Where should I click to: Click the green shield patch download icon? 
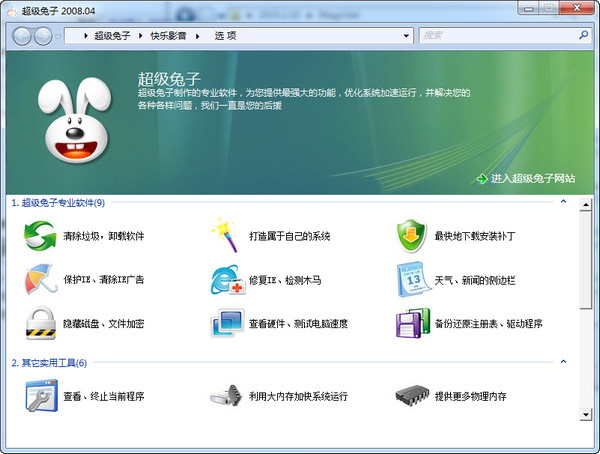pos(411,236)
